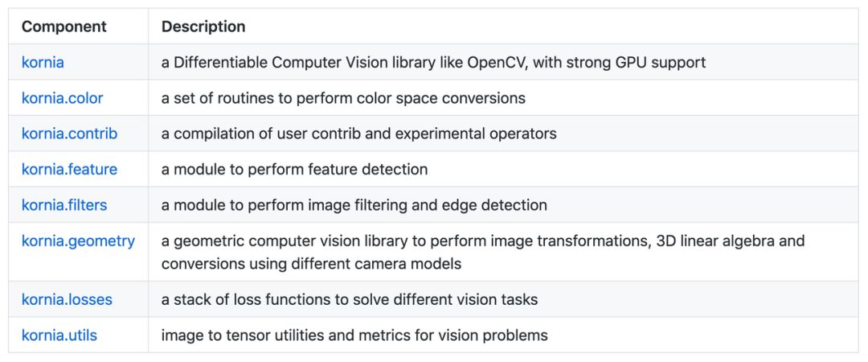868x362 pixels.
Task: Open the kornia.filters link
Action: (64, 205)
